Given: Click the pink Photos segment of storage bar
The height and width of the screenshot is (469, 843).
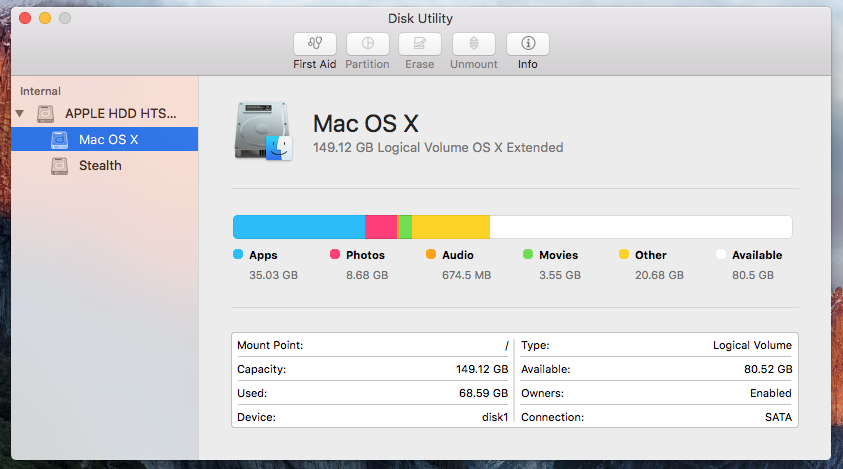Looking at the screenshot, I should tap(381, 227).
